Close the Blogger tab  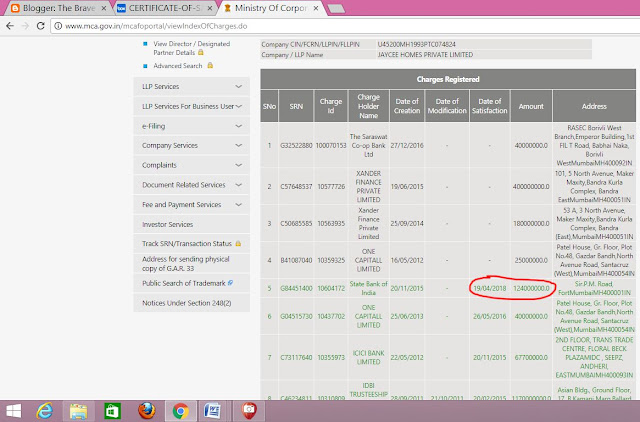click(104, 8)
